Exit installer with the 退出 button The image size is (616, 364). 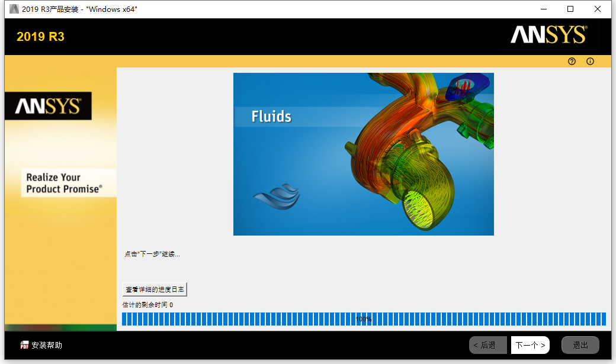[580, 345]
